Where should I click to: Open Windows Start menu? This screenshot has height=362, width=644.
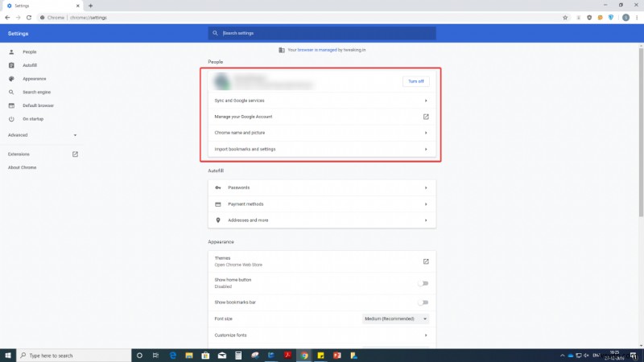(8, 356)
